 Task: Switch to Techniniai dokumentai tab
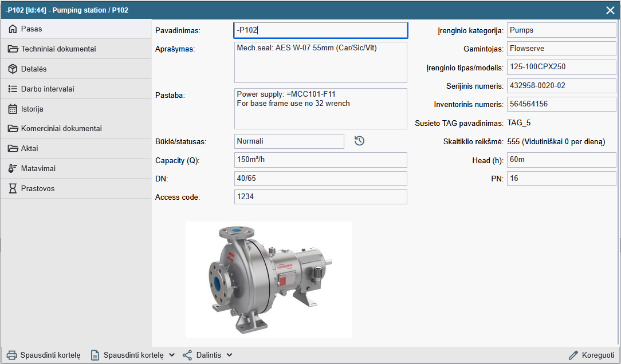(x=76, y=49)
